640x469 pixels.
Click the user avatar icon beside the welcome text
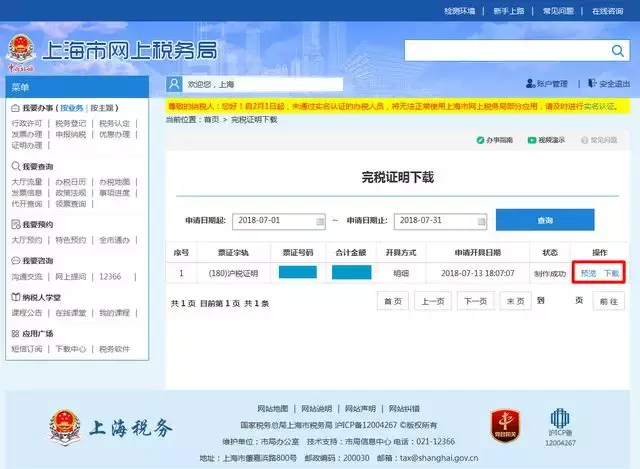tap(174, 84)
